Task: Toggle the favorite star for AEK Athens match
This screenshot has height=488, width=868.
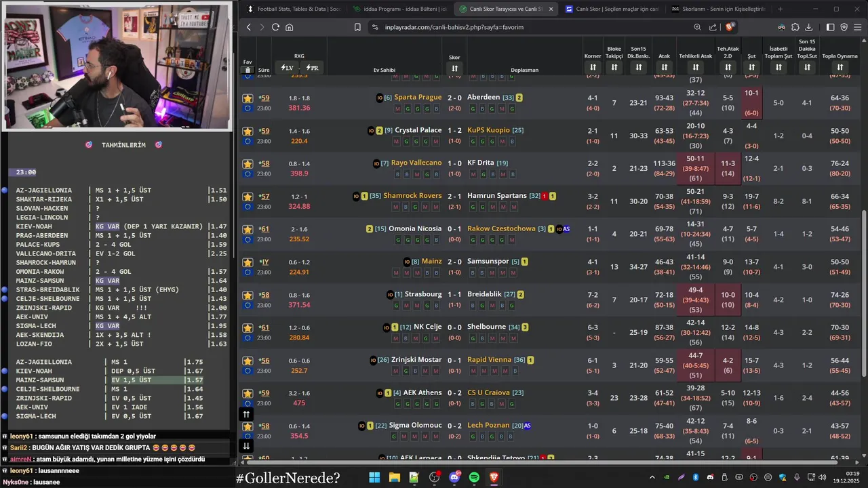Action: [x=248, y=393]
